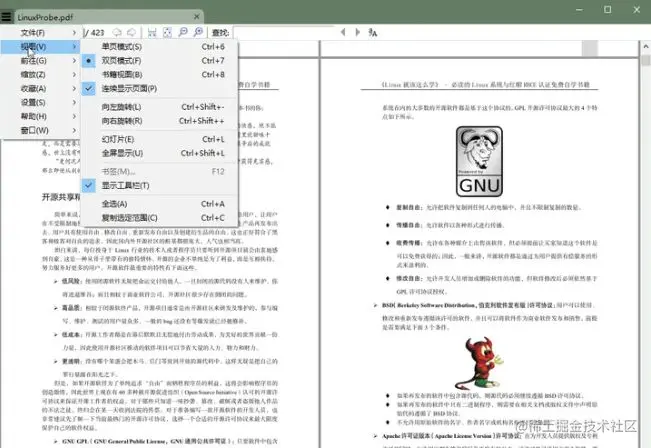Expand the 窗口(W) submenu
The width and height of the screenshot is (651, 448).
click(x=40, y=130)
